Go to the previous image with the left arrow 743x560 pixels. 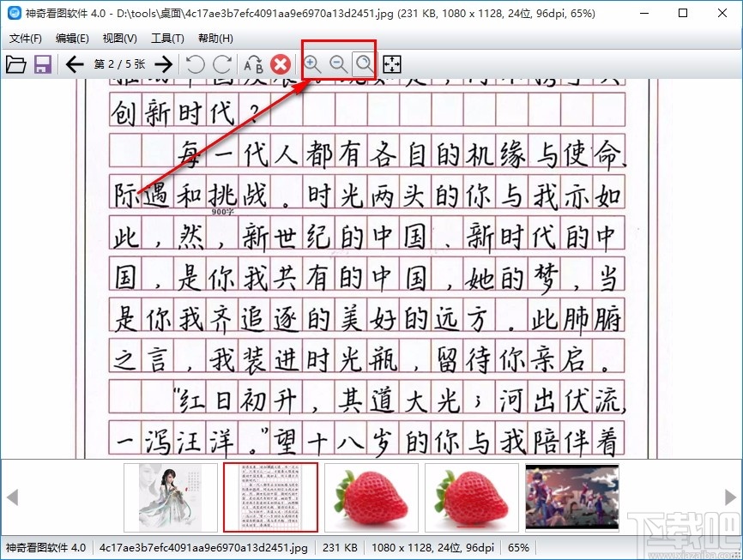pos(75,63)
